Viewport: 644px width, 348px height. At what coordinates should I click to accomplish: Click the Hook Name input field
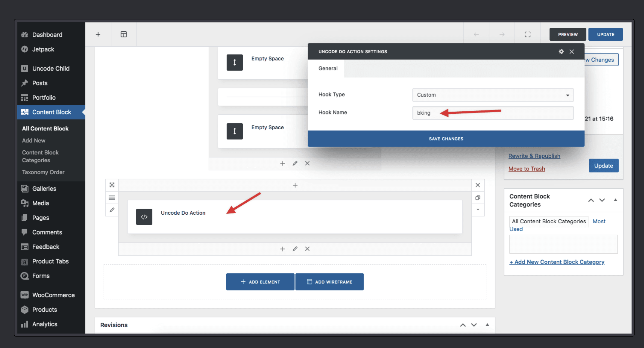pos(493,113)
